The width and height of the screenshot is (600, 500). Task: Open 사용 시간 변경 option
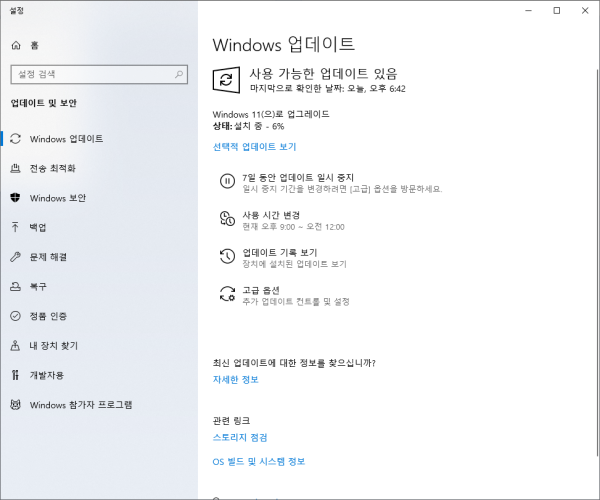pyautogui.click(x=271, y=215)
